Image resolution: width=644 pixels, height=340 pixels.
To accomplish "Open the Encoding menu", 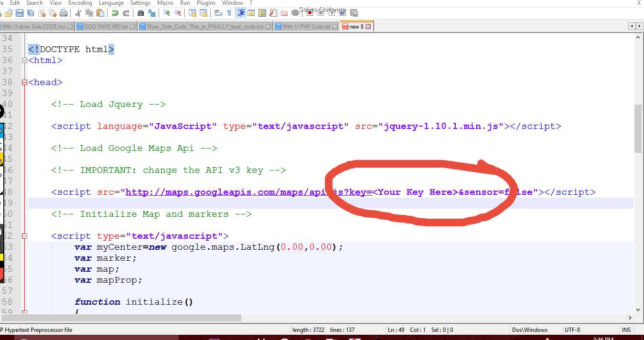I will point(80,3).
